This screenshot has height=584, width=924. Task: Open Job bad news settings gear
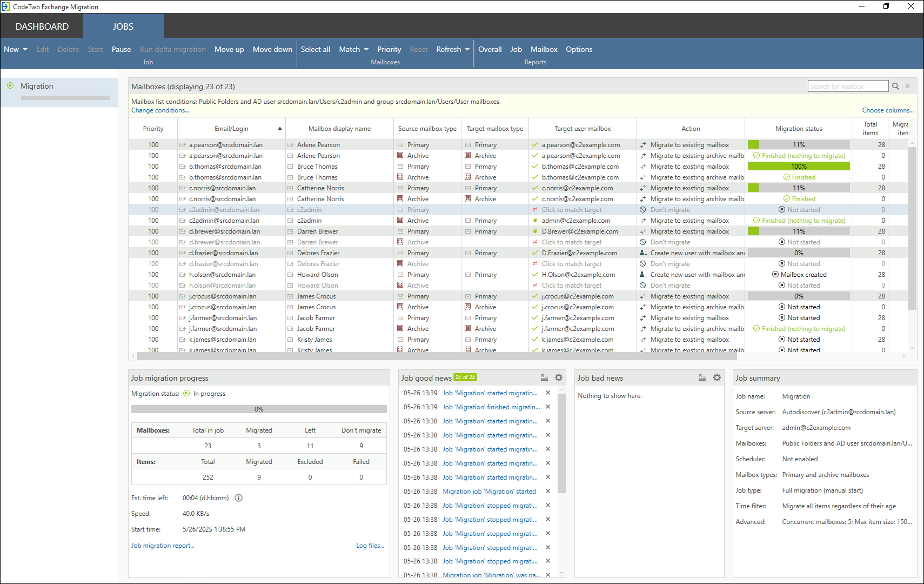(x=717, y=377)
